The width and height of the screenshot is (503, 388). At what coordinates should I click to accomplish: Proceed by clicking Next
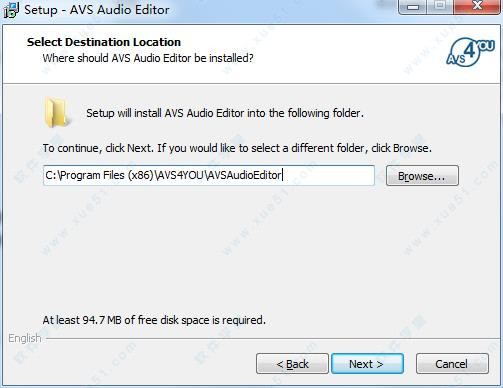point(367,364)
